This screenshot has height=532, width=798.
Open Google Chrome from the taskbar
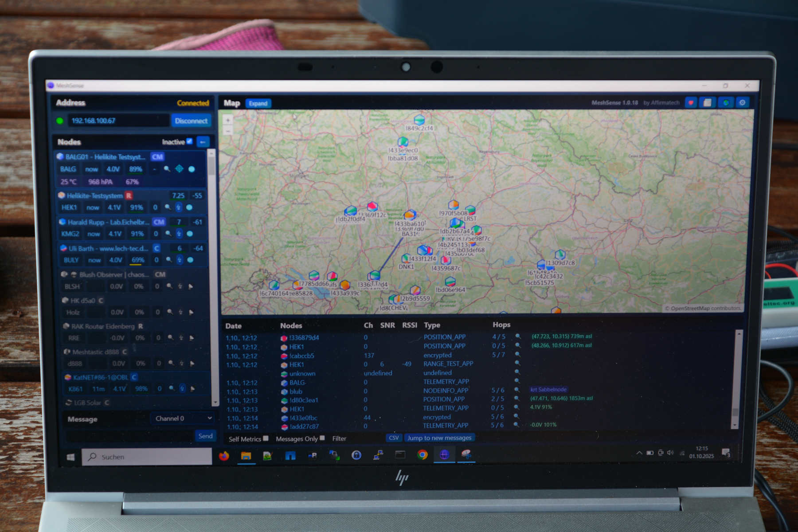pyautogui.click(x=422, y=455)
